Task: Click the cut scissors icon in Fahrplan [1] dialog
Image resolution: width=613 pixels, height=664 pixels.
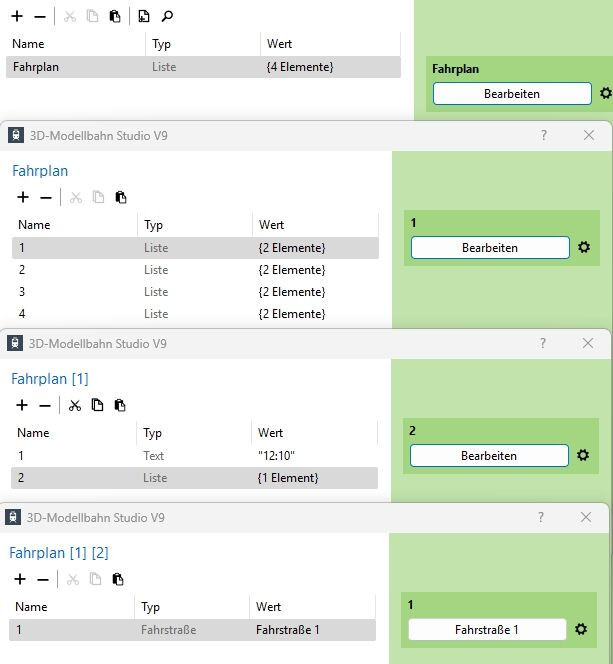Action: [x=75, y=405]
